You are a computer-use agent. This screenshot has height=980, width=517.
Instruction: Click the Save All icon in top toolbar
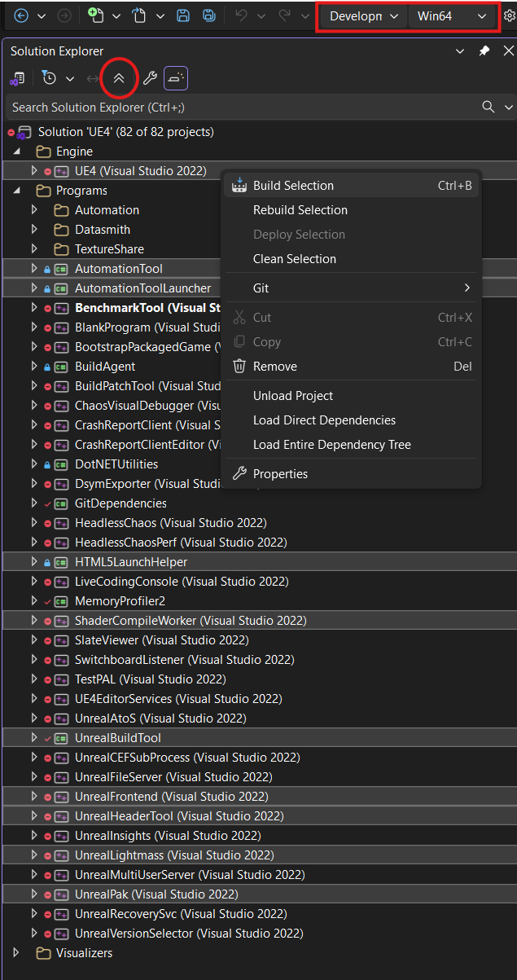tap(209, 15)
